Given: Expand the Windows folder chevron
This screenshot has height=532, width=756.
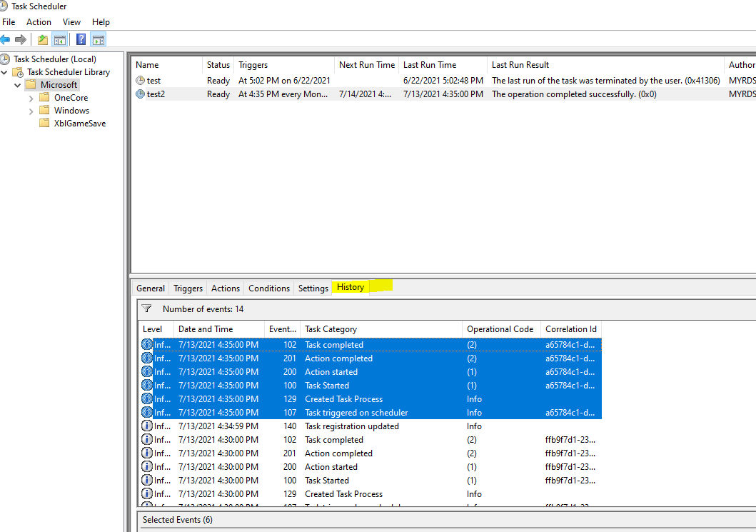Looking at the screenshot, I should tap(31, 111).
